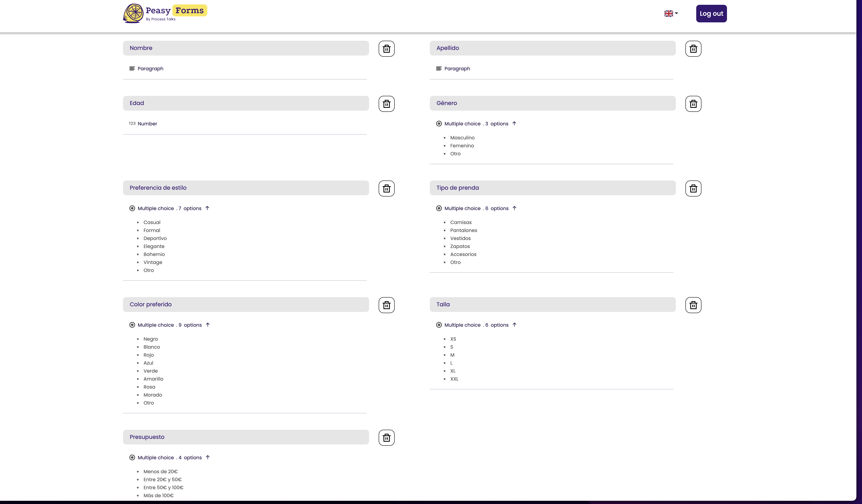Click the radio icon under Talla
This screenshot has height=504, width=862.
[x=439, y=325]
